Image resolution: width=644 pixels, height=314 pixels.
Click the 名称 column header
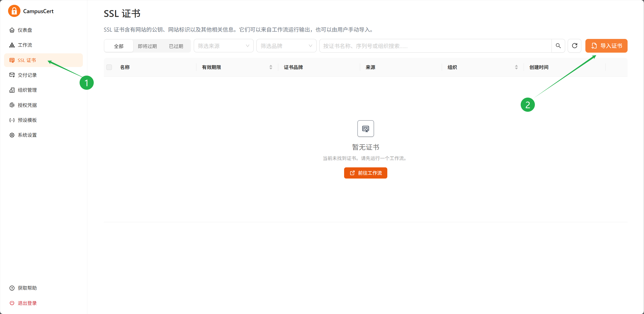tap(125, 67)
